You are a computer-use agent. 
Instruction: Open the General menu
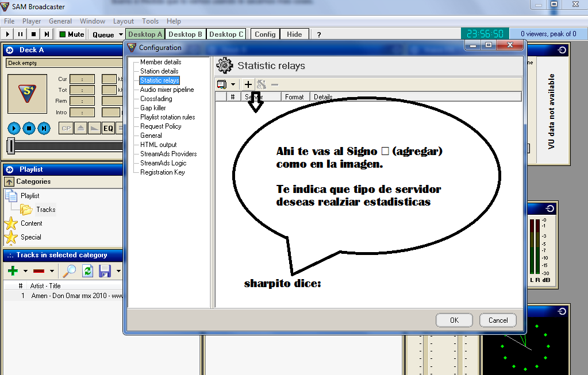point(60,21)
